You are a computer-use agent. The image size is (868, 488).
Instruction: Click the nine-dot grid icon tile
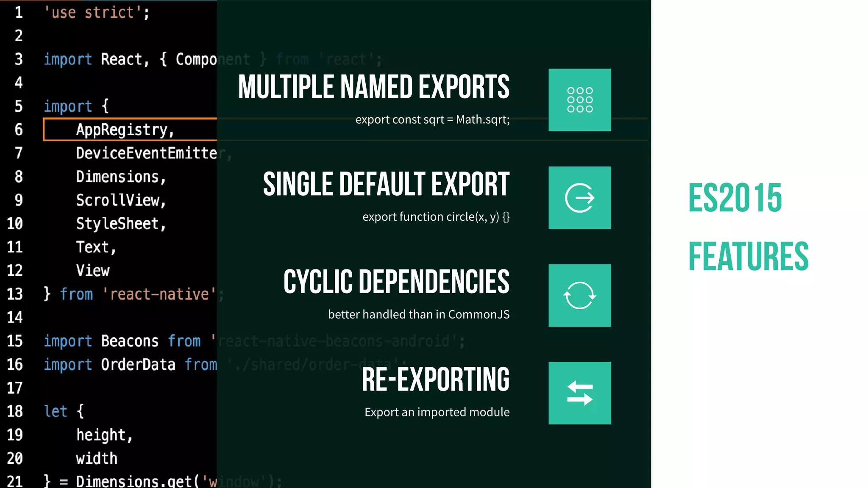coord(579,100)
